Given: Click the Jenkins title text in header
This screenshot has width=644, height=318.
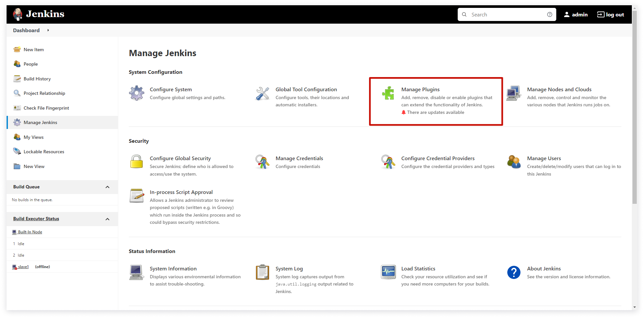Looking at the screenshot, I should 45,14.
